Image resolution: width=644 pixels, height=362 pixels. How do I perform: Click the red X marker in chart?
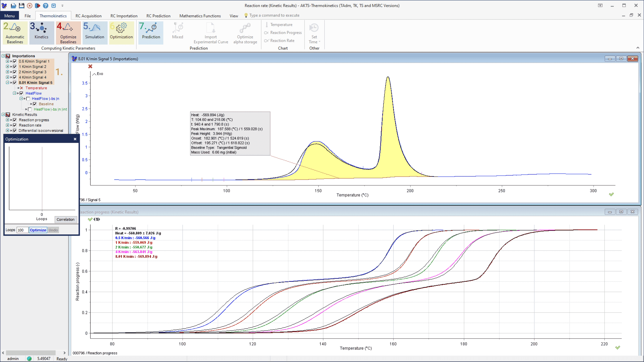[x=90, y=66]
